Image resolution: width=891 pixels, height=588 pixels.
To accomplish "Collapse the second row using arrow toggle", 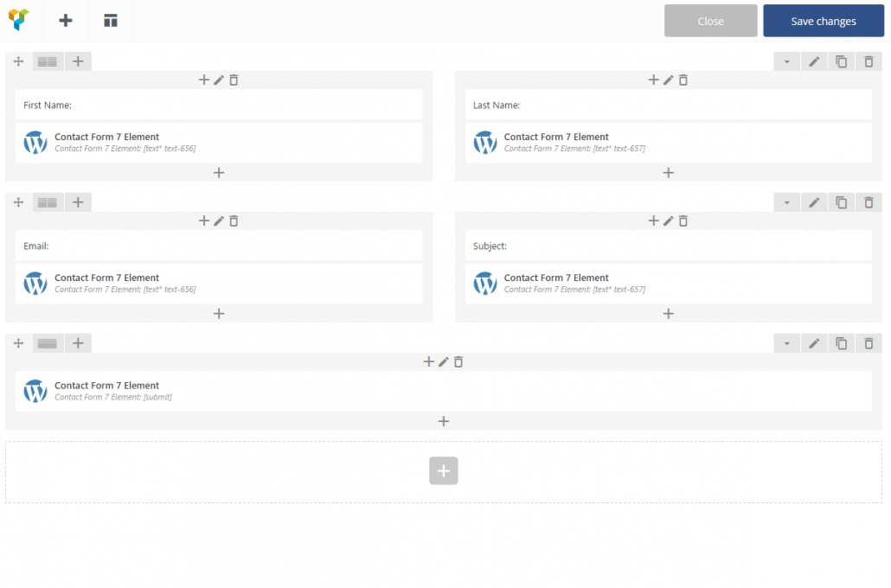I will click(786, 202).
